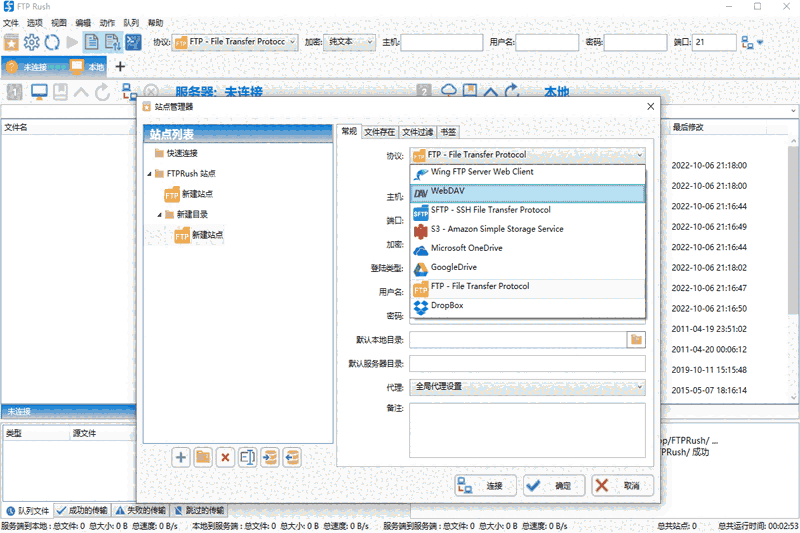Switch to 文件过滤 tab
This screenshot has height=533, width=800.
point(417,132)
